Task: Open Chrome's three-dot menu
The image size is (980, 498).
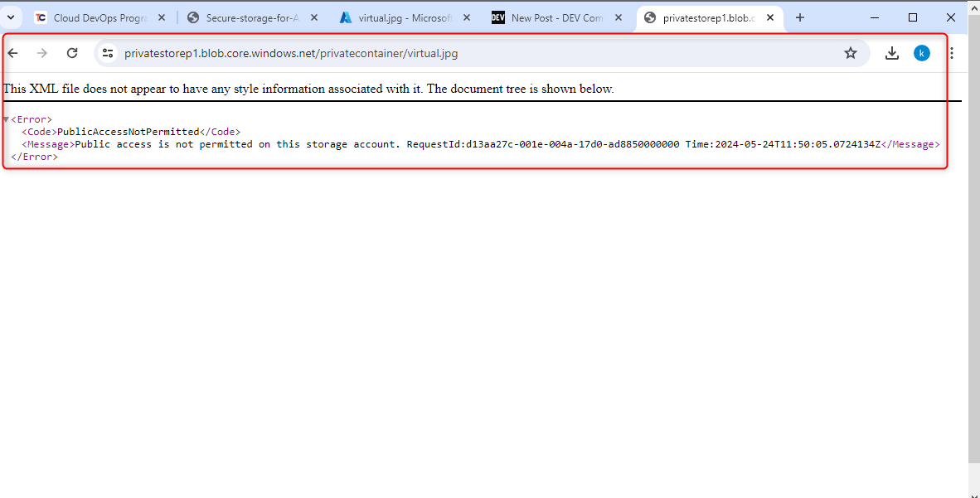Action: (x=951, y=53)
